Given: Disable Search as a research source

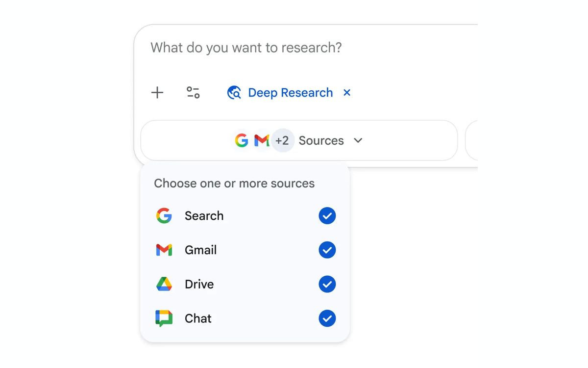Looking at the screenshot, I should tap(327, 215).
